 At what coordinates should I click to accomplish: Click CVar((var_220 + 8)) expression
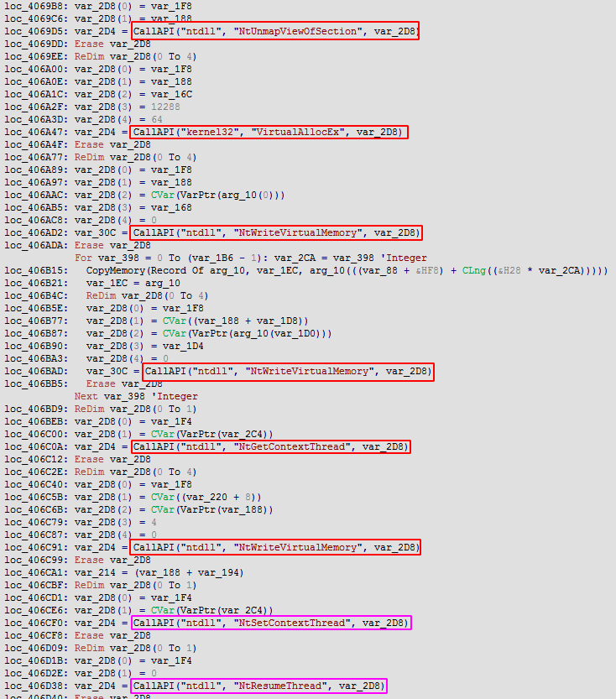(206, 497)
